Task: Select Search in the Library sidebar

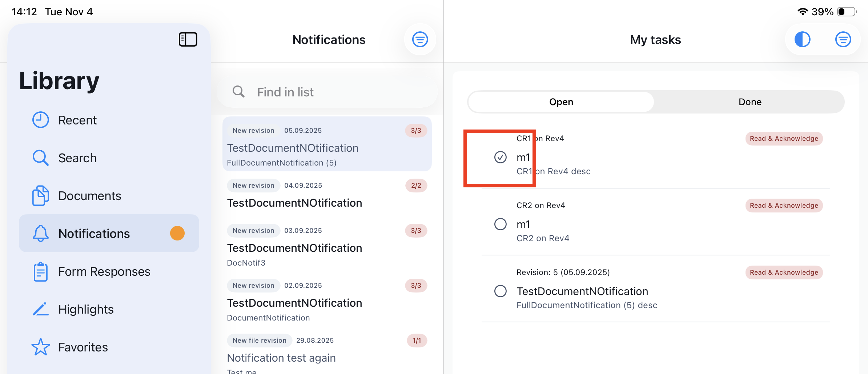Action: 77,158
